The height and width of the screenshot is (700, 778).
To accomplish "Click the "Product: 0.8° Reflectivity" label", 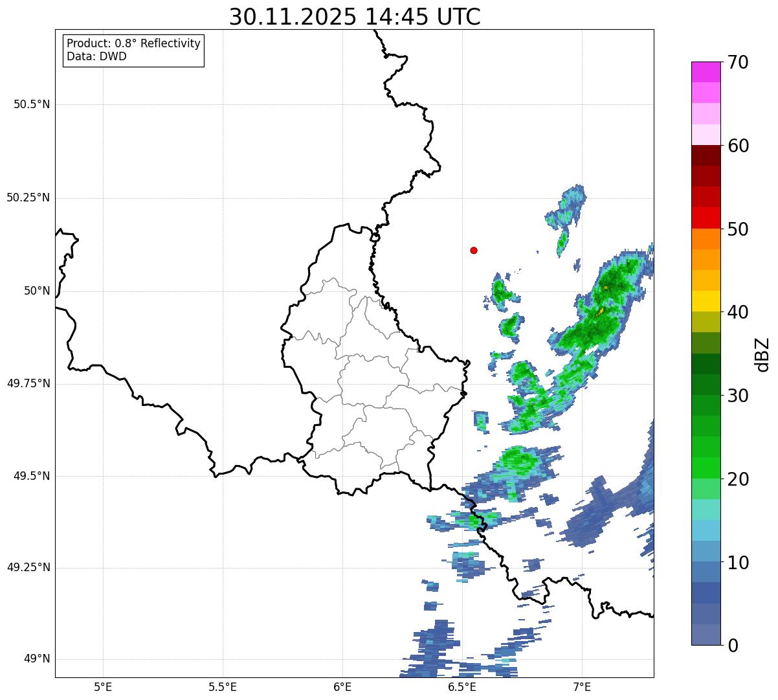I will click(134, 43).
